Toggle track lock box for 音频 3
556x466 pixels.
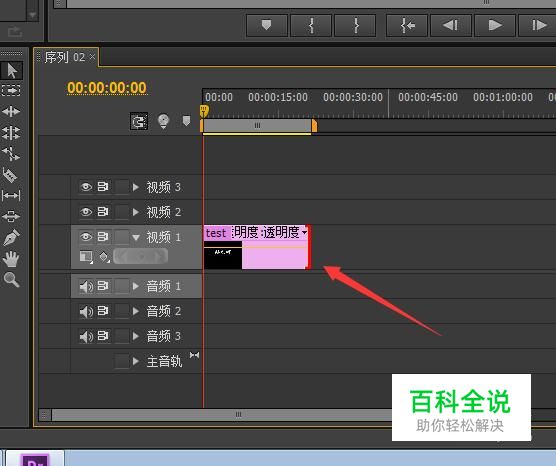(122, 336)
